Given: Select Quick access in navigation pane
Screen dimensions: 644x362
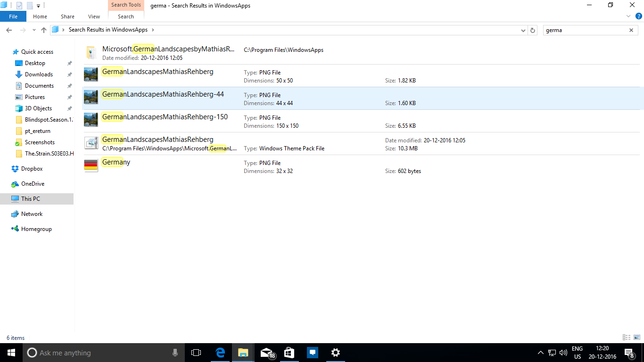Looking at the screenshot, I should (37, 52).
